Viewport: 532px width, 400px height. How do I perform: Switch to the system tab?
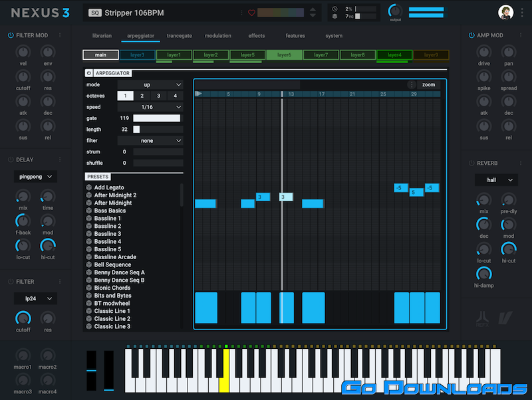pyautogui.click(x=334, y=36)
